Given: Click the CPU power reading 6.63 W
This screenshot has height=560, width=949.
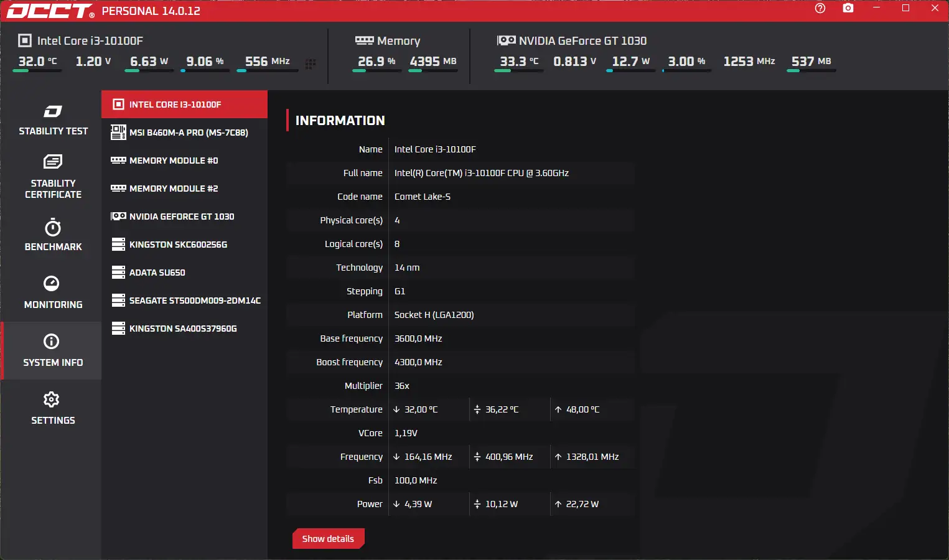Looking at the screenshot, I should [149, 62].
